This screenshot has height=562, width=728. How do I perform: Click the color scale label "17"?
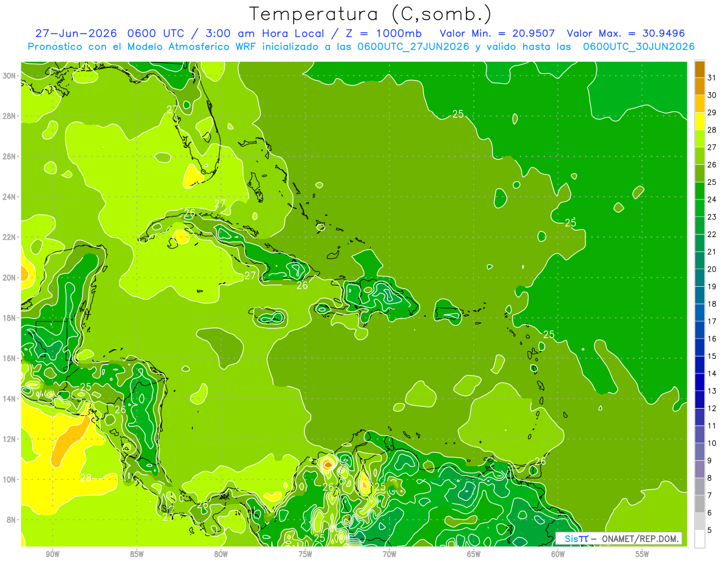pyautogui.click(x=712, y=321)
